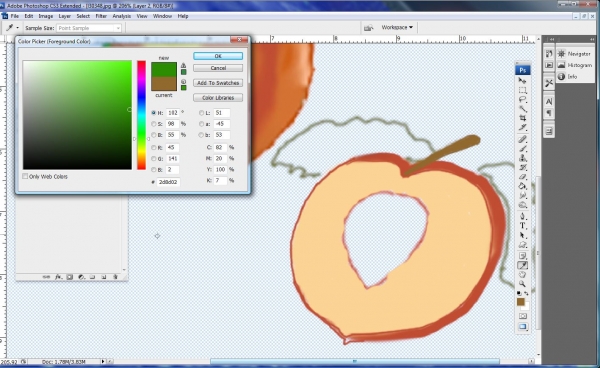
Task: Select the Magic Wand selection tool
Action: click(522, 109)
